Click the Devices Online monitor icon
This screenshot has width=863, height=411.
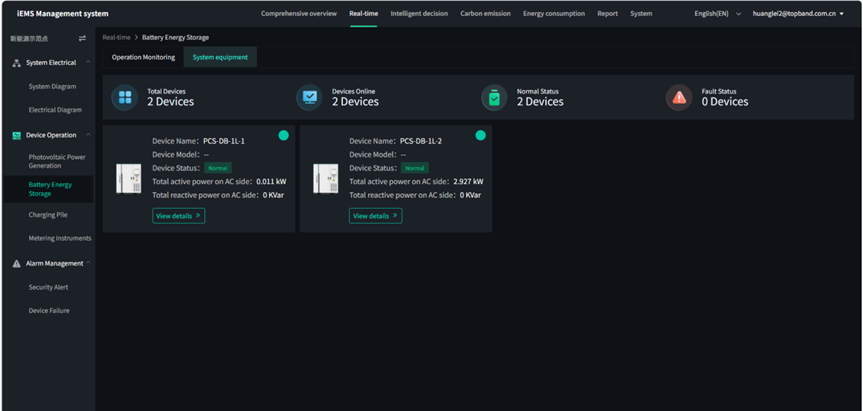[309, 97]
